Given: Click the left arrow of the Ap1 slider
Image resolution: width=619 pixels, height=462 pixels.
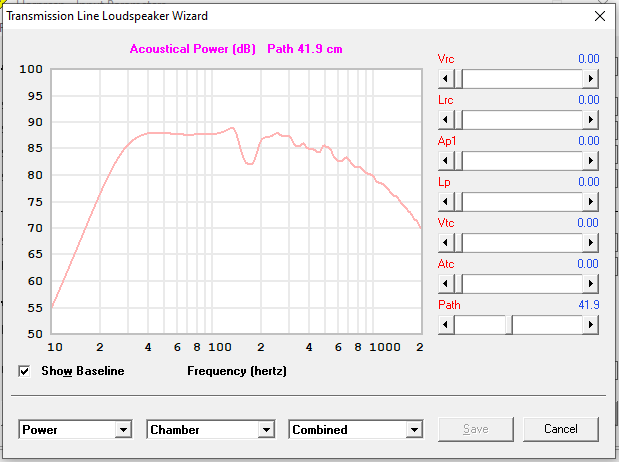Looking at the screenshot, I should [446, 161].
